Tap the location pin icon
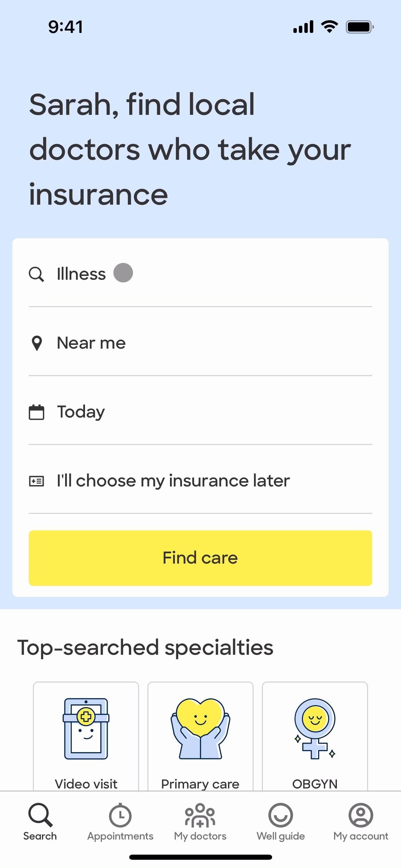This screenshot has height=868, width=401. point(37,343)
